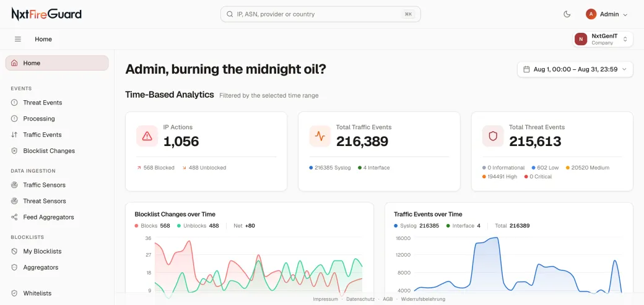Viewport: 644px width, 305px height.
Task: Click the Threat Sensors radar icon
Action: click(14, 201)
